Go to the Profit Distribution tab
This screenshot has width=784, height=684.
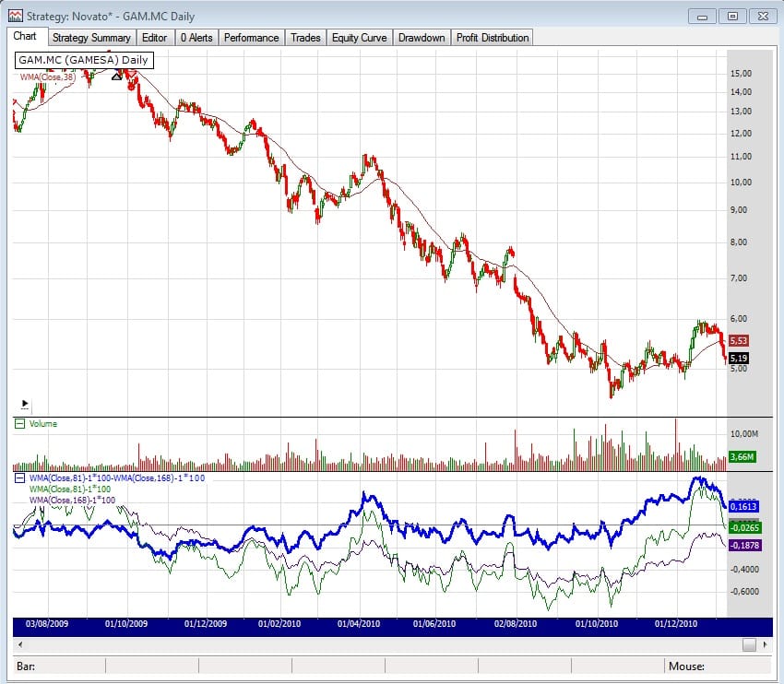[x=492, y=38]
